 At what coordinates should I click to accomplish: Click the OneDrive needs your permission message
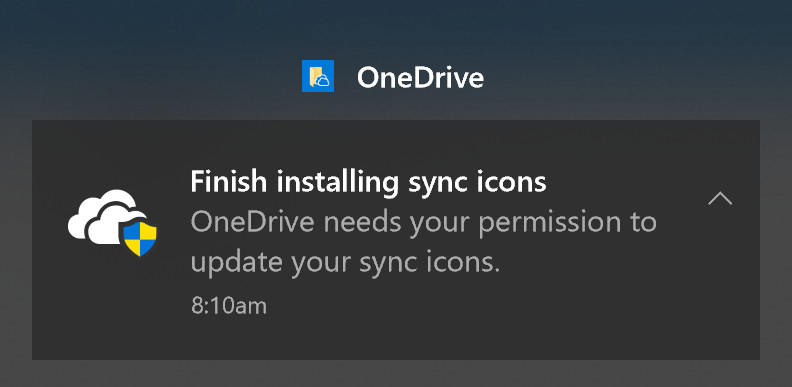coord(423,223)
